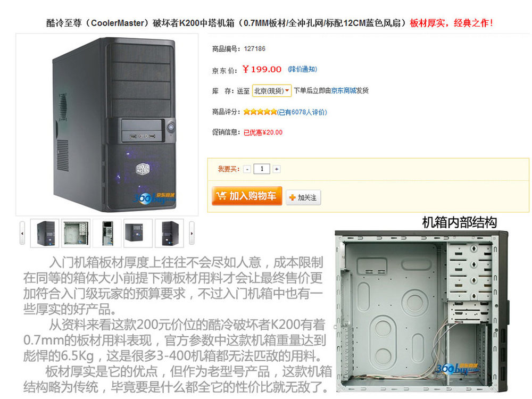532x399 pixels.
Task: Click the five-star product rating icons
Action: (x=260, y=112)
